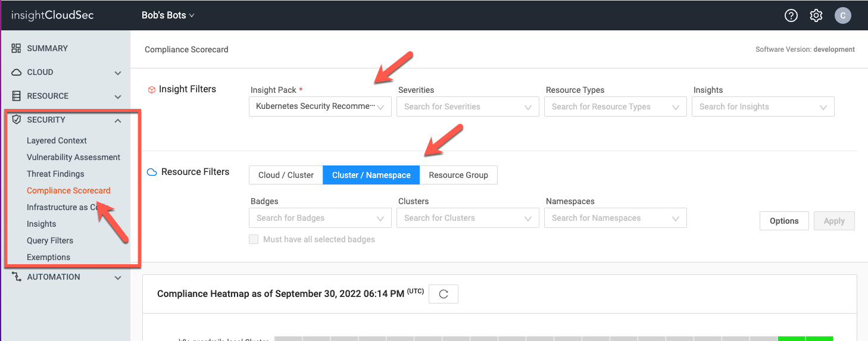Click the Software Version development text

coord(805,49)
